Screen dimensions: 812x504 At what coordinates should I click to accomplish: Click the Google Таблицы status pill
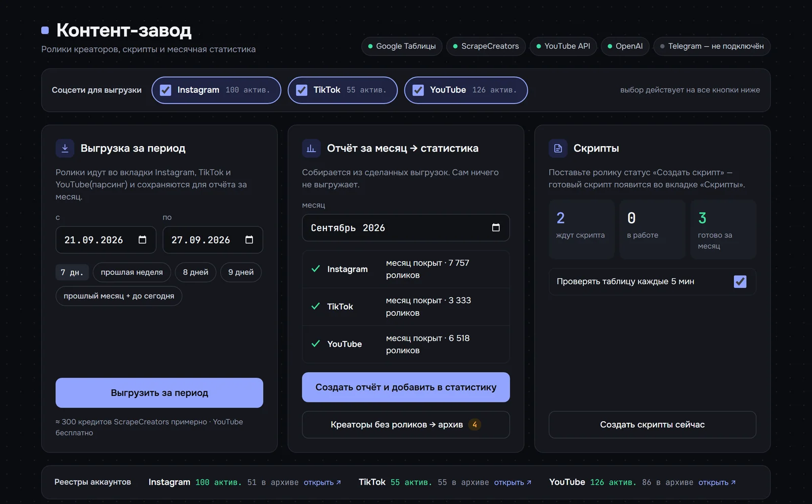[402, 46]
